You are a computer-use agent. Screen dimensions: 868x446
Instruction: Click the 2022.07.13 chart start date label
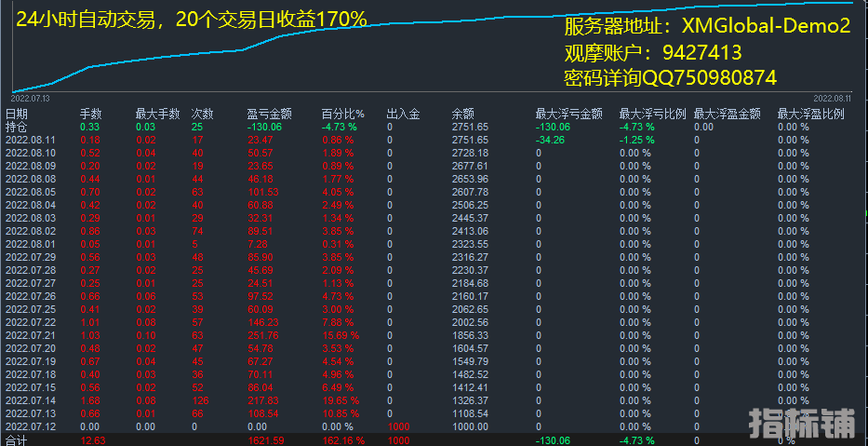30,97
